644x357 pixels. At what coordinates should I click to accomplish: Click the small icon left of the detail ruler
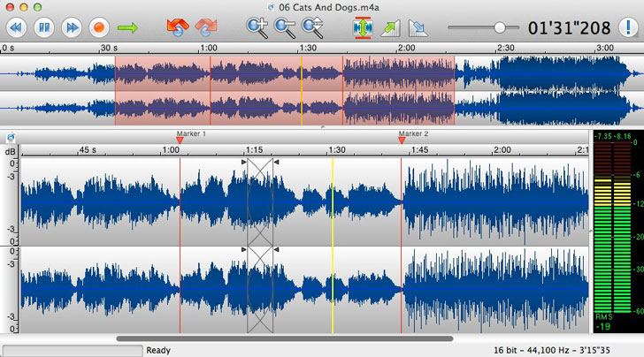pos(10,137)
